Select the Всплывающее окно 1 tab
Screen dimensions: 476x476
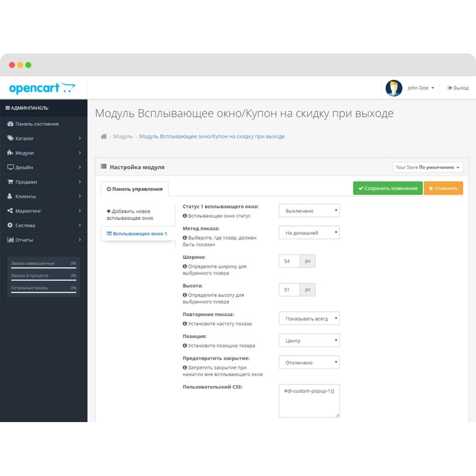click(x=137, y=234)
